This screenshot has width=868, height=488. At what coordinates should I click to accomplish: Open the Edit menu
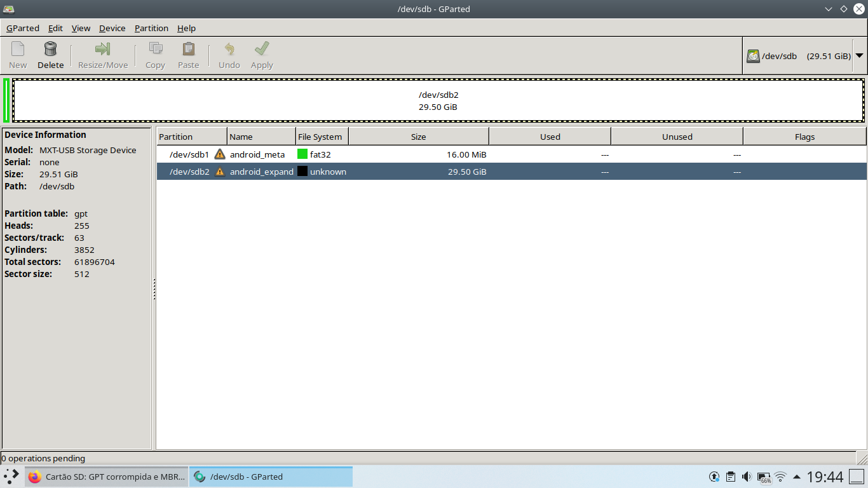tap(55, 28)
